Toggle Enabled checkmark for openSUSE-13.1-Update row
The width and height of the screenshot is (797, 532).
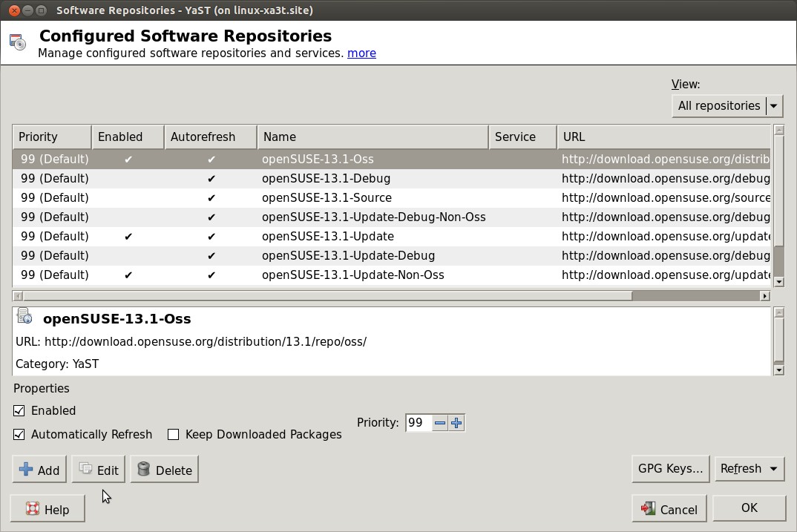[x=128, y=236]
